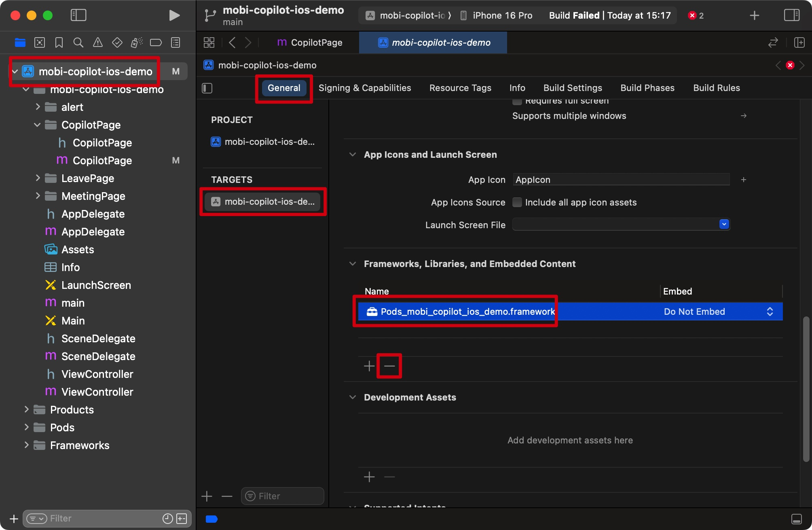Hide the project and targets list
The width and height of the screenshot is (812, 530).
coord(207,88)
